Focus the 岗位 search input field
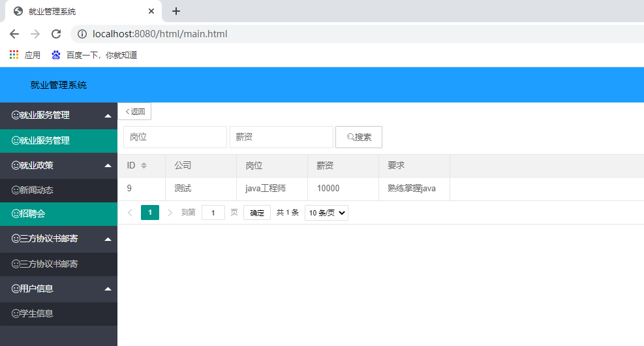 176,137
